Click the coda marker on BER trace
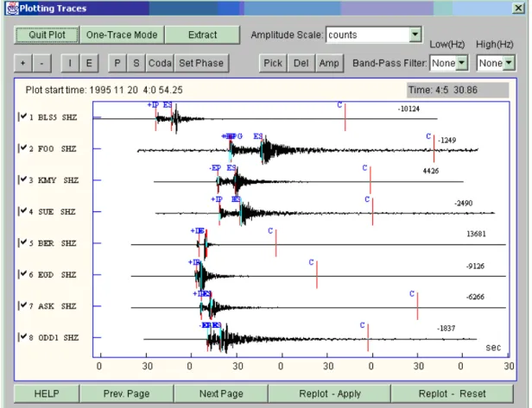This screenshot has width=532, height=408. pos(275,243)
